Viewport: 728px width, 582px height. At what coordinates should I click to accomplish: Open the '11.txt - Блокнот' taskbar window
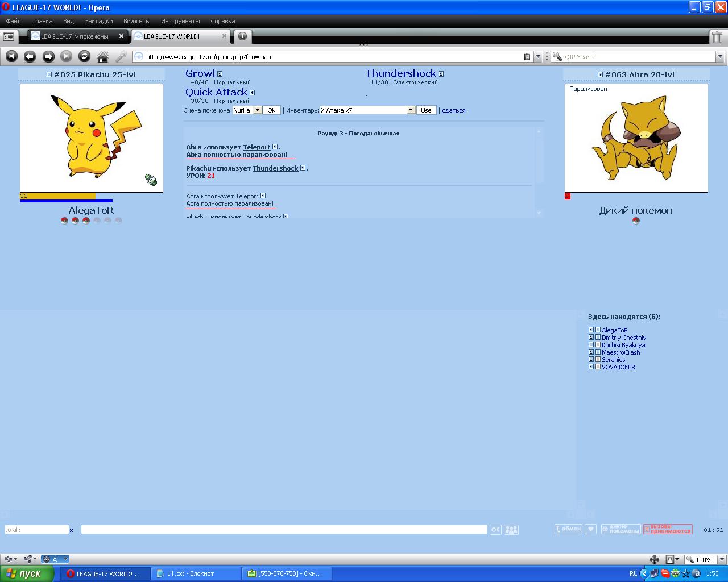(x=196, y=574)
